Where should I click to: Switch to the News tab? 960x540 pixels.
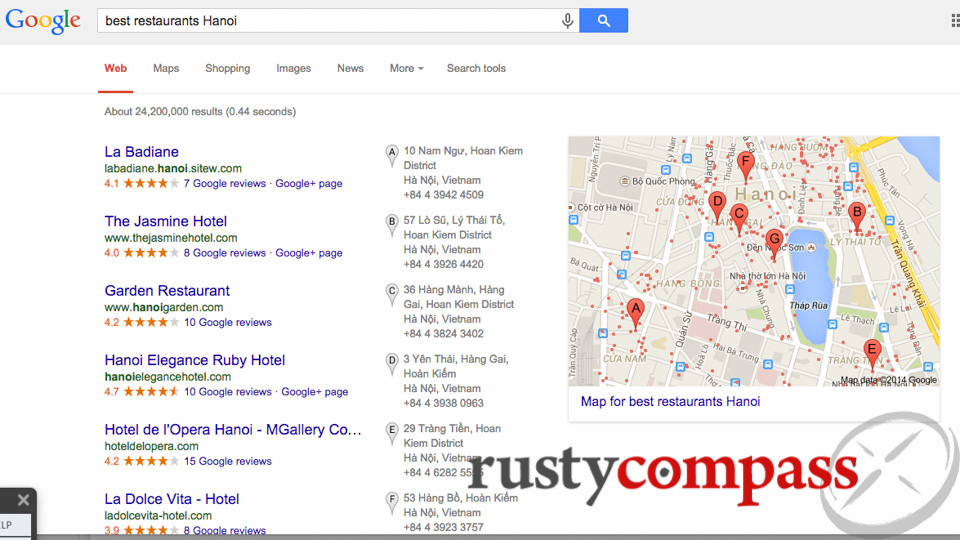click(x=350, y=69)
